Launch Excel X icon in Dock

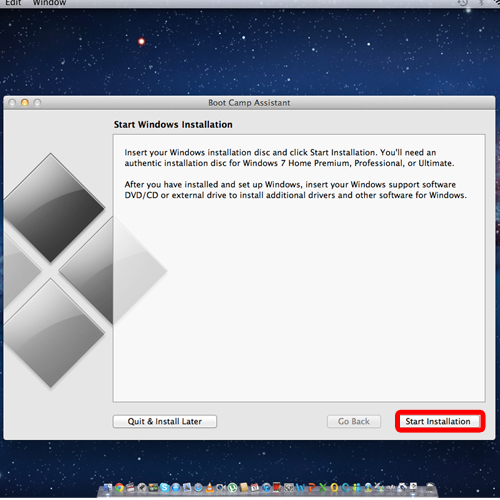(323, 488)
